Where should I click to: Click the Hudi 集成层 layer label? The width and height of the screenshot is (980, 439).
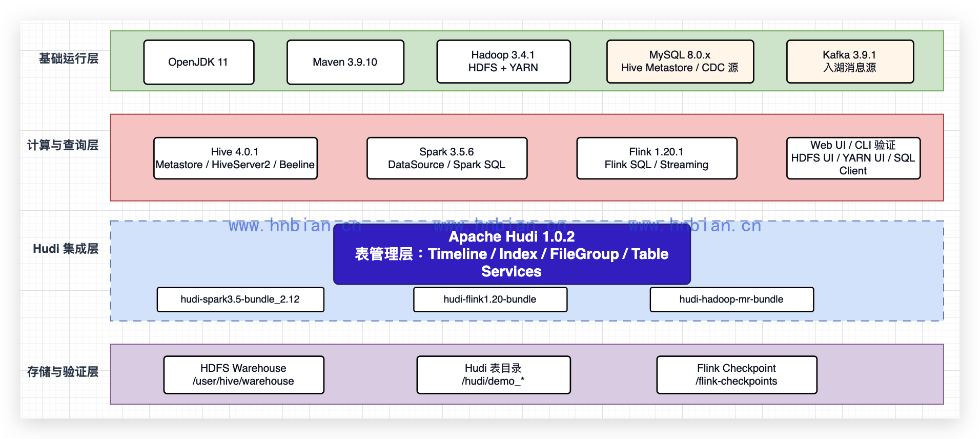pos(66,249)
